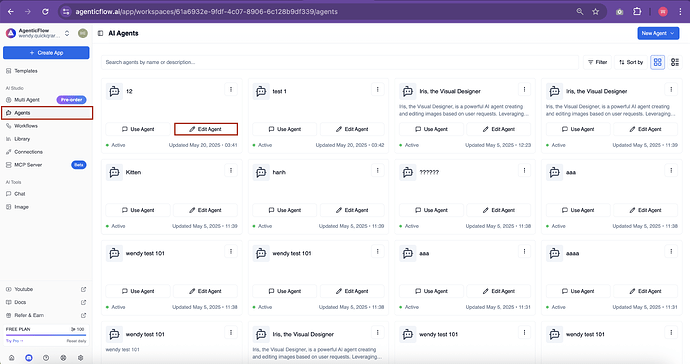Click the Free Plan usage progress bar
The image size is (690, 364).
46,335
